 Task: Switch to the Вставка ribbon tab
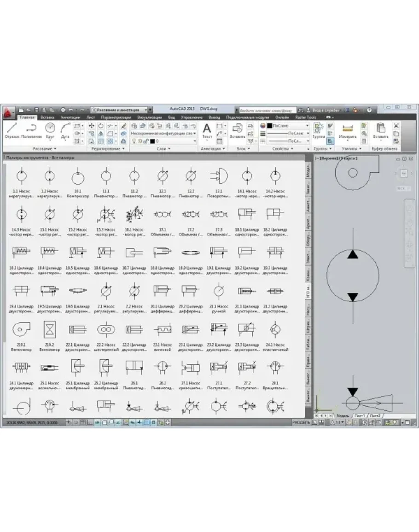[47, 117]
